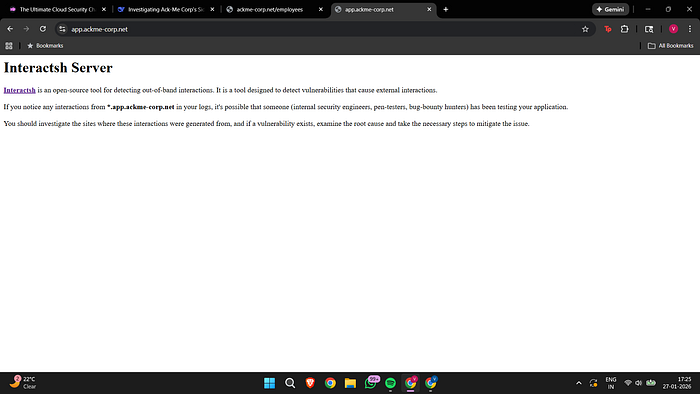
Task: Close the Investigating Ack-Me Corp's tab
Action: point(212,9)
